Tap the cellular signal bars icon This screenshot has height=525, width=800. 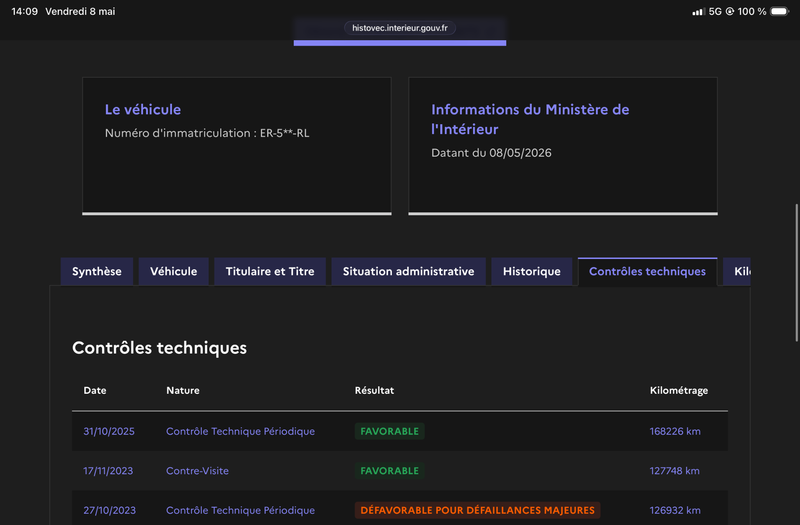click(698, 11)
